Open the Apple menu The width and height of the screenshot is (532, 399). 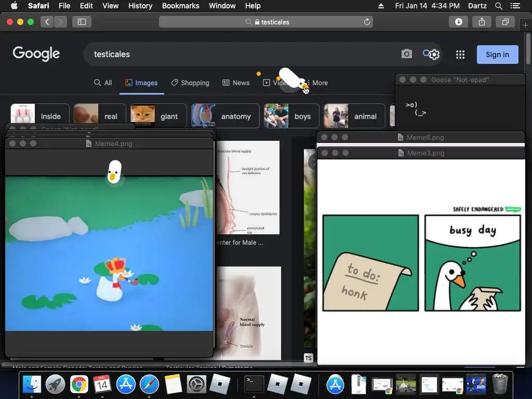click(x=14, y=6)
